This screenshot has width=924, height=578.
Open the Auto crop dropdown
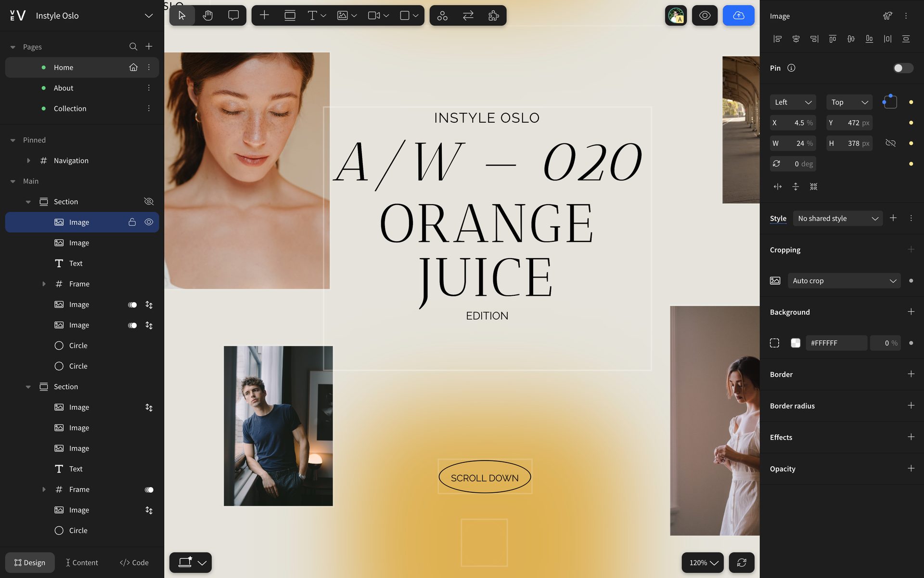click(x=844, y=281)
